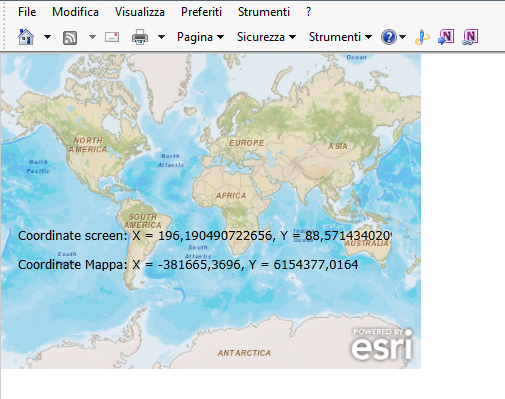Open the Modifica menu
This screenshot has height=399, width=505.
pyautogui.click(x=75, y=12)
